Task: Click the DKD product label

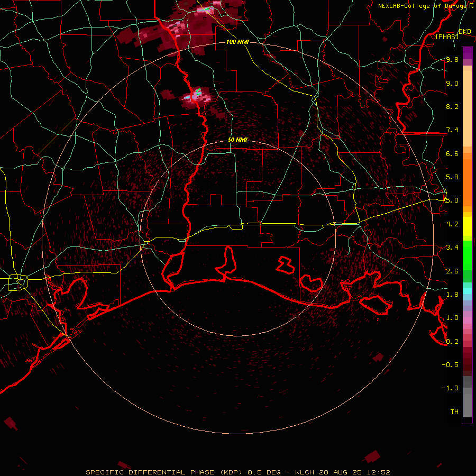Action: [x=464, y=32]
